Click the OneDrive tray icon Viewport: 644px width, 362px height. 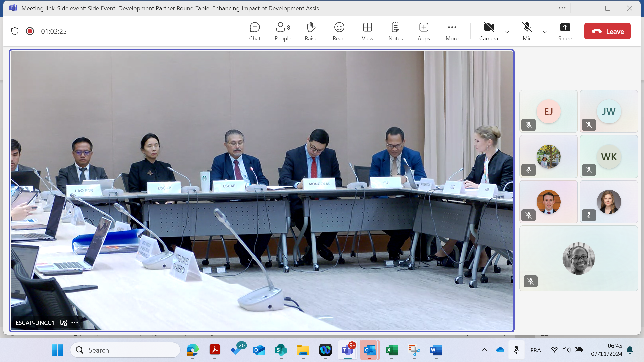[x=500, y=350]
